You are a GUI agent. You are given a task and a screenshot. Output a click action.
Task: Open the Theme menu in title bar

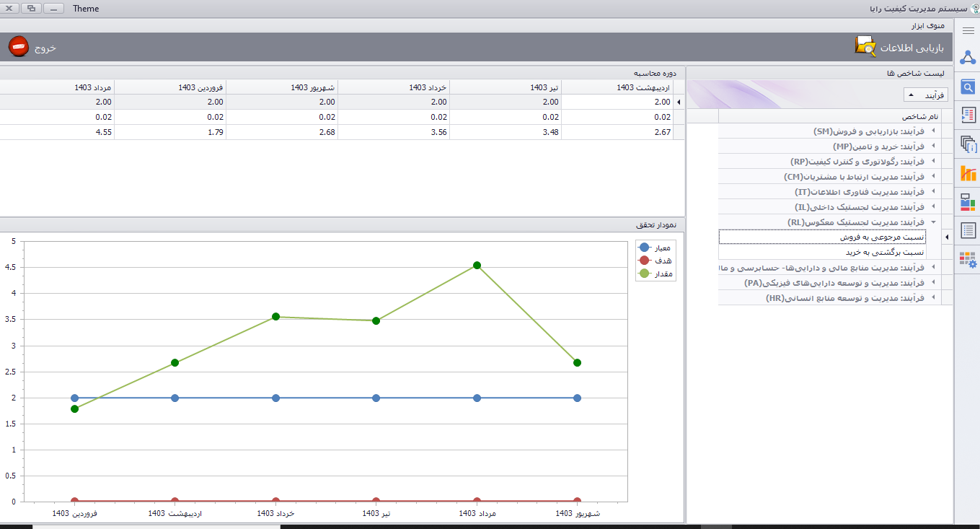86,9
